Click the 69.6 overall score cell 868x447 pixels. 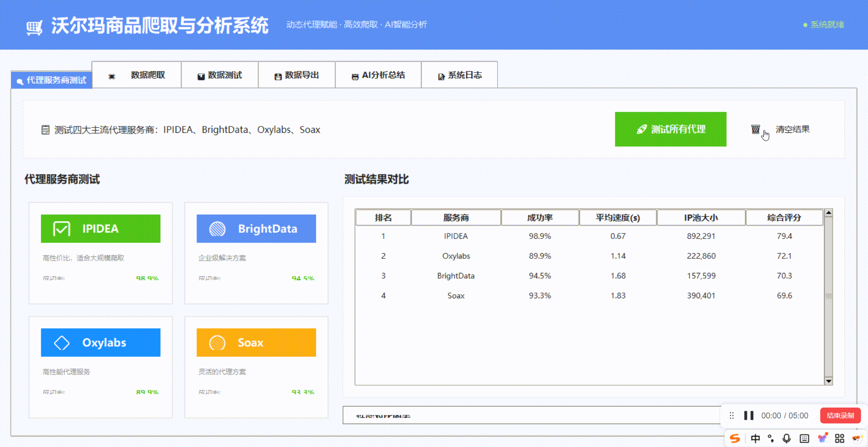(x=784, y=296)
